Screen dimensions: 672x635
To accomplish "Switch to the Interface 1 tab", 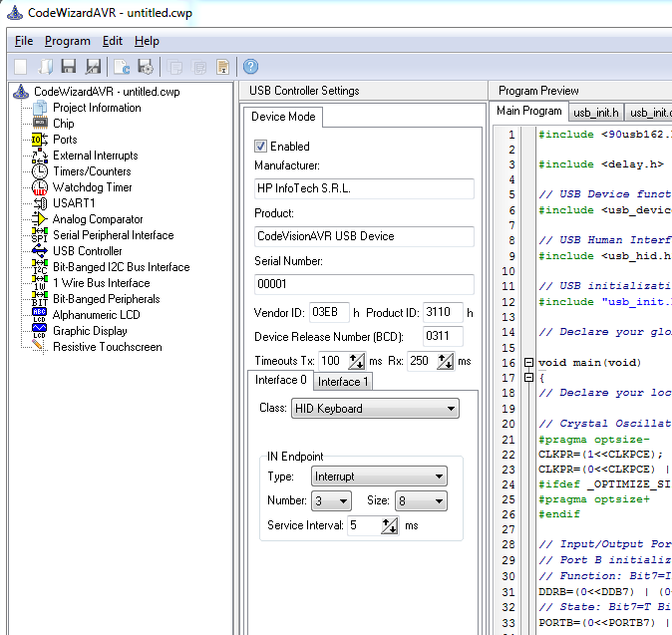I will (343, 382).
